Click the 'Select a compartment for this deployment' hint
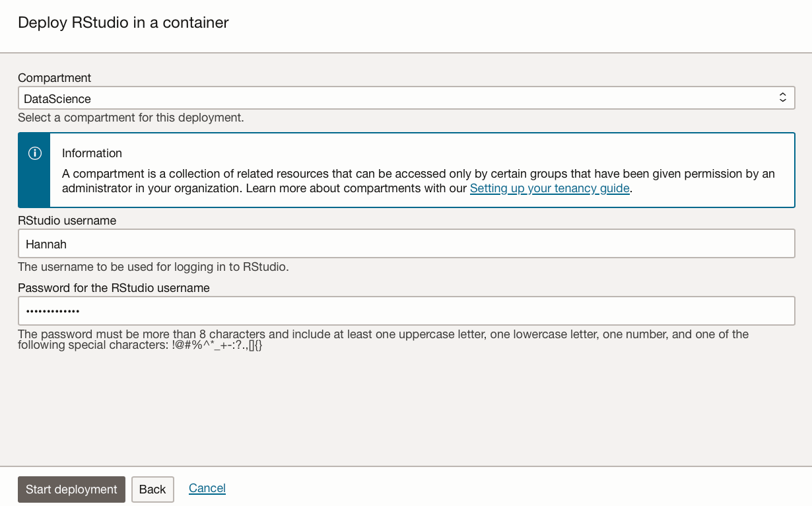Viewport: 812px width, 506px height. click(x=131, y=118)
